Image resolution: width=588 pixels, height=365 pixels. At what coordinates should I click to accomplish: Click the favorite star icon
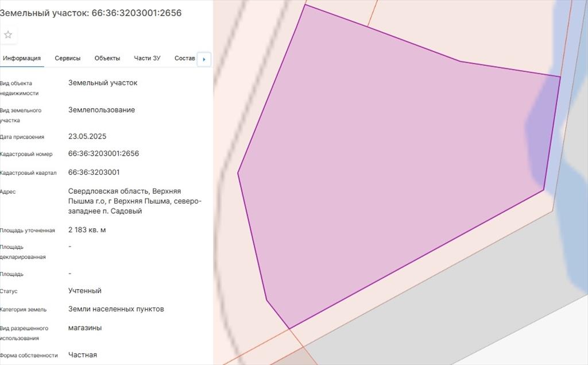tap(8, 34)
